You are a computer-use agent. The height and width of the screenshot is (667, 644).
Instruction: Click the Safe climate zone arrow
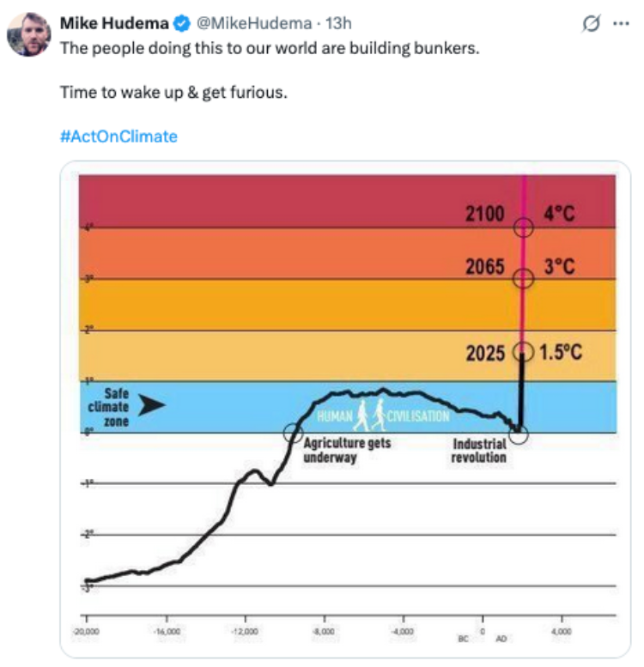coord(151,405)
